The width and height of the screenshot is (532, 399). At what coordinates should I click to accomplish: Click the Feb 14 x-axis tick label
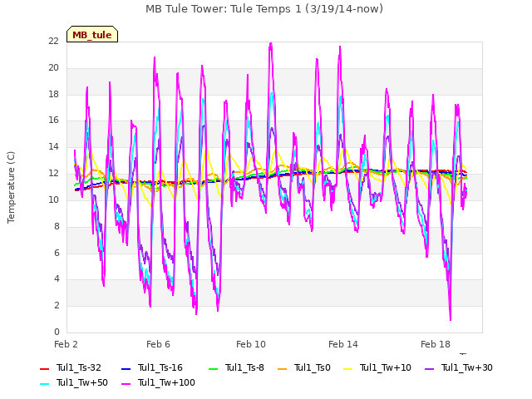tap(343, 344)
